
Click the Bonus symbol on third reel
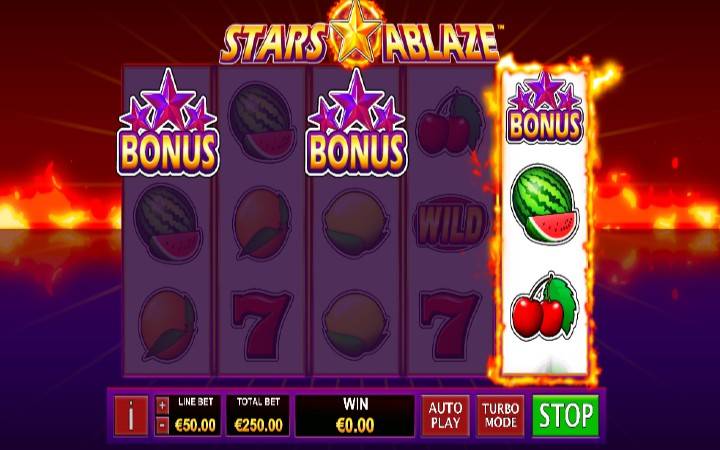pos(356,123)
